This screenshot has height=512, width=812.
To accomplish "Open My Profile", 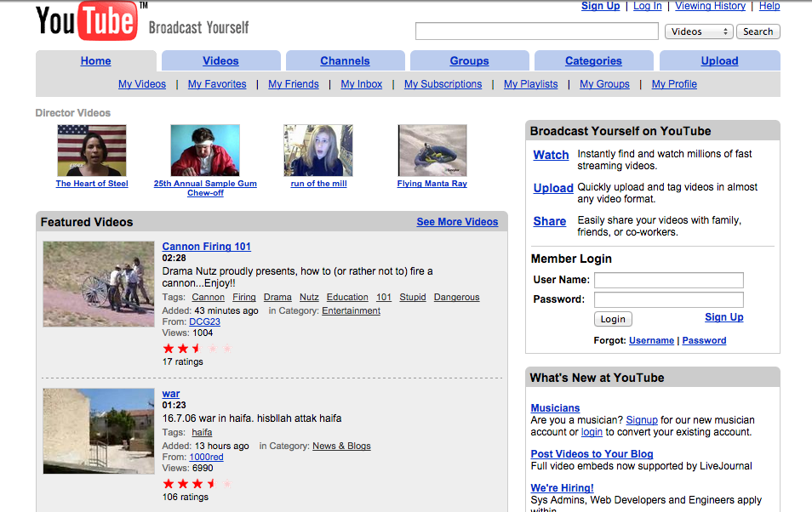I will tap(674, 84).
